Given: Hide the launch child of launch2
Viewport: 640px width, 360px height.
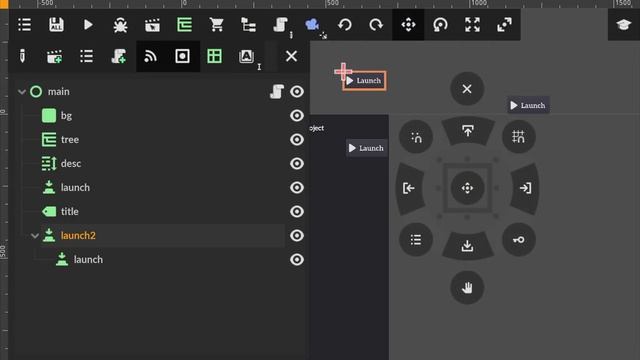Looking at the screenshot, I should (297, 260).
